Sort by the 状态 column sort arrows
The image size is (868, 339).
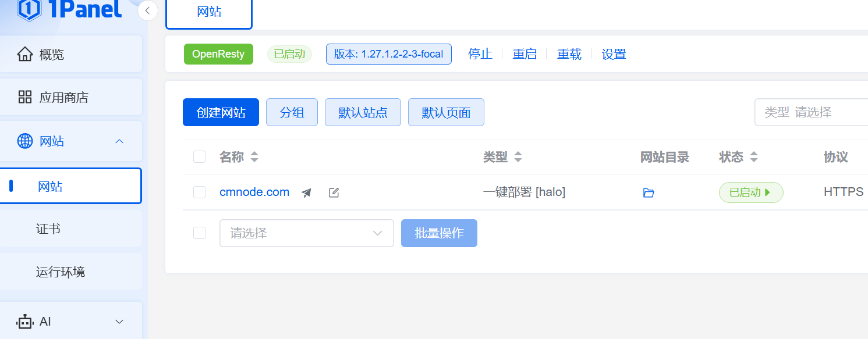[x=753, y=157]
